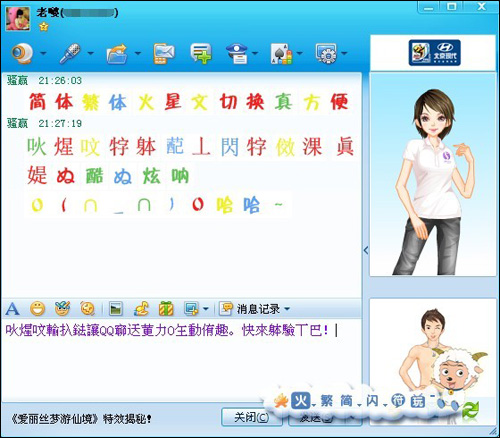View the contact's avatar profile picture
The image size is (500, 438).
tap(18, 19)
